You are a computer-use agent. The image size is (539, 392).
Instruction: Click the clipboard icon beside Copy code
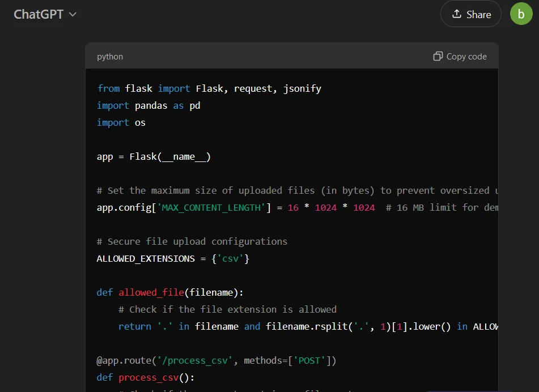(x=438, y=56)
